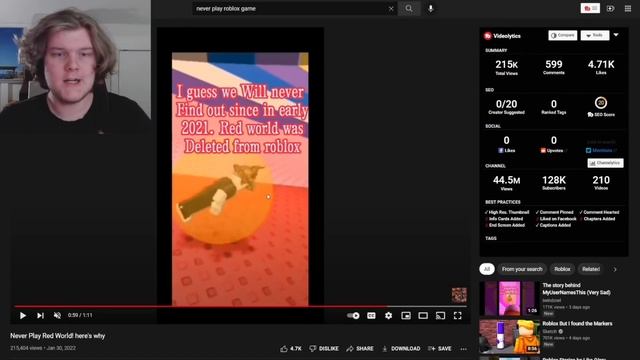
Task: Click the 0/20 Creator Suggested stat
Action: 507,107
